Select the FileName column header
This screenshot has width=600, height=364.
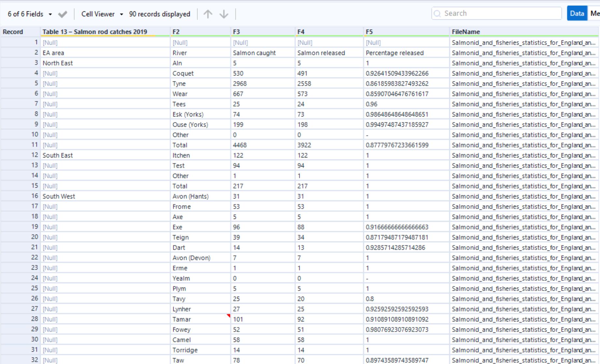coord(466,32)
